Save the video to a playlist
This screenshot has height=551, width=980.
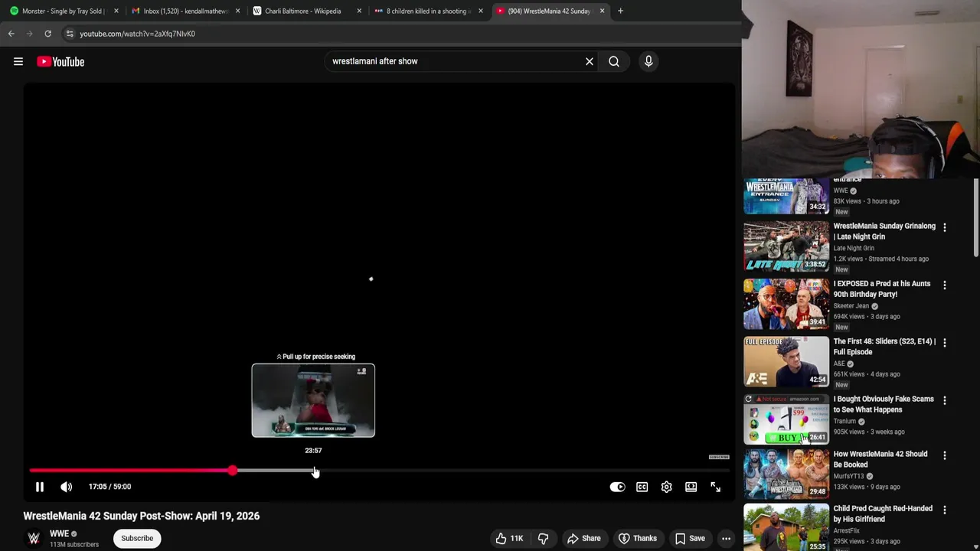click(689, 538)
